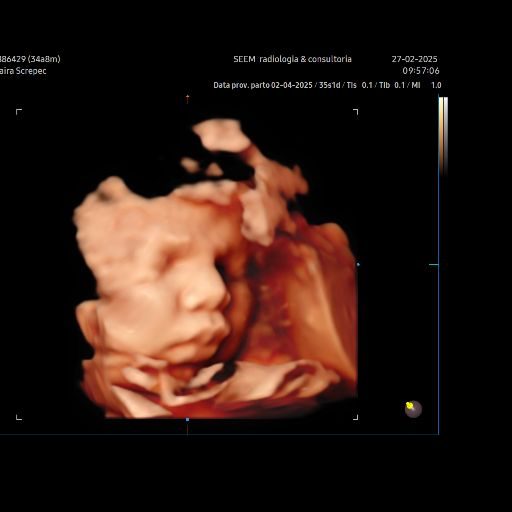Click the SEEM radiologia & consultoria label
The width and height of the screenshot is (512, 512).
[292, 59]
